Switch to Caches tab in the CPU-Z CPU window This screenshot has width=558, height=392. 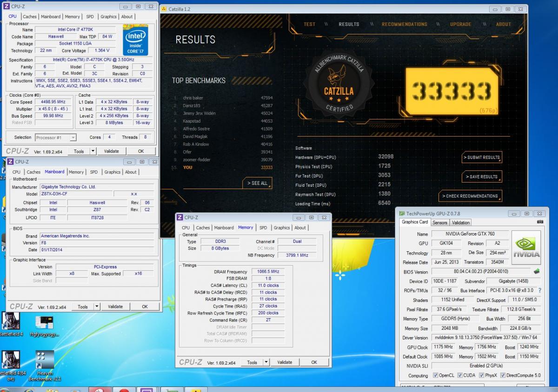coord(30,16)
